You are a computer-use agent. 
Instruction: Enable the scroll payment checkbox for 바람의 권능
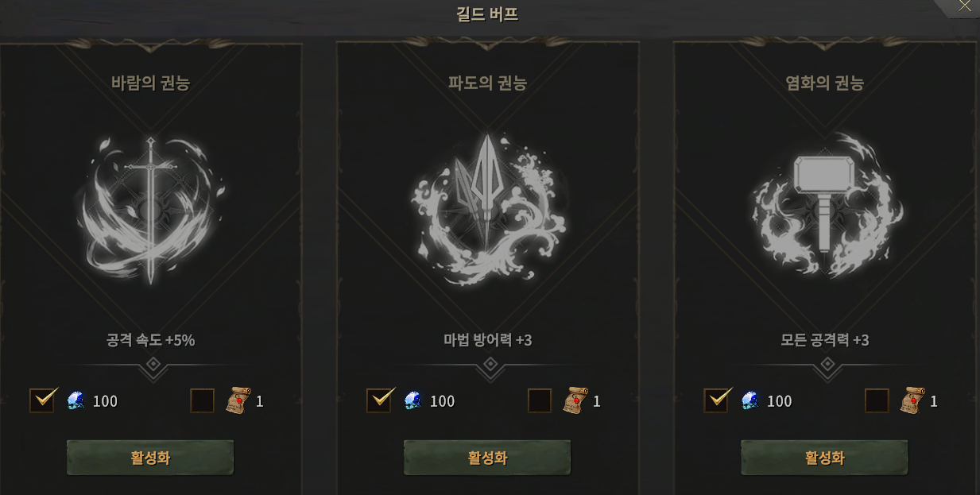coord(203,400)
